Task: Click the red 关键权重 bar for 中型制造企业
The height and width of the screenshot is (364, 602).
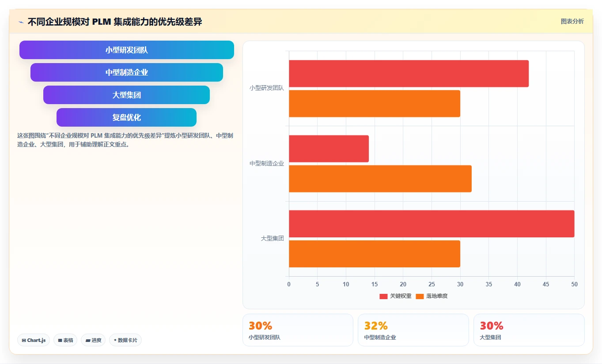Action: (329, 149)
